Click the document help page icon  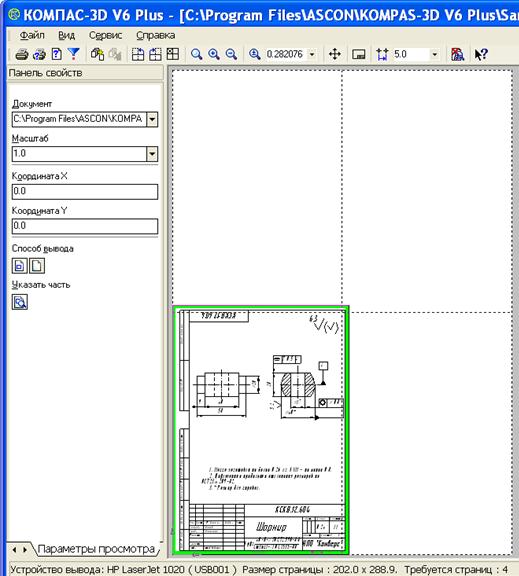(57, 54)
